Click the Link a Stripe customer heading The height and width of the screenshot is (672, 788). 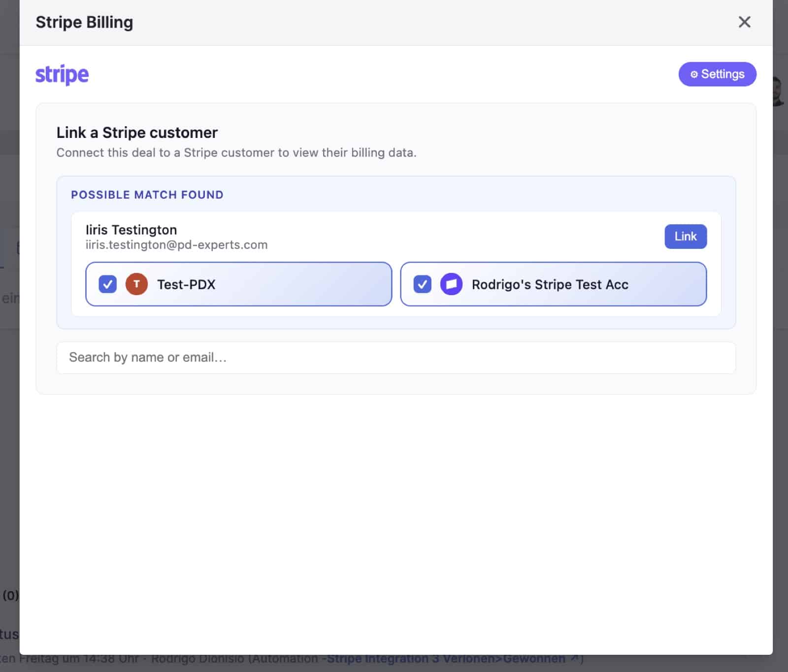[x=137, y=133]
